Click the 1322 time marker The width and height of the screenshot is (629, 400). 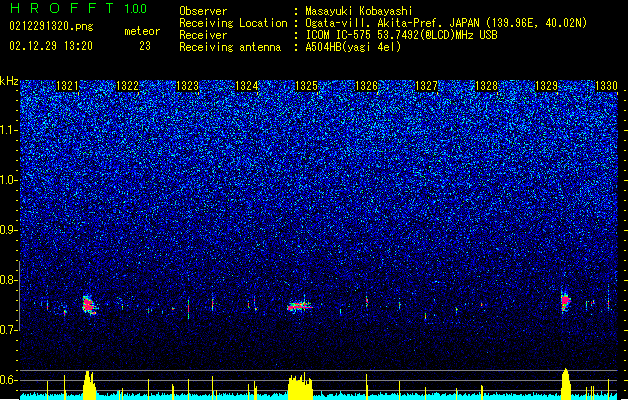click(x=127, y=86)
